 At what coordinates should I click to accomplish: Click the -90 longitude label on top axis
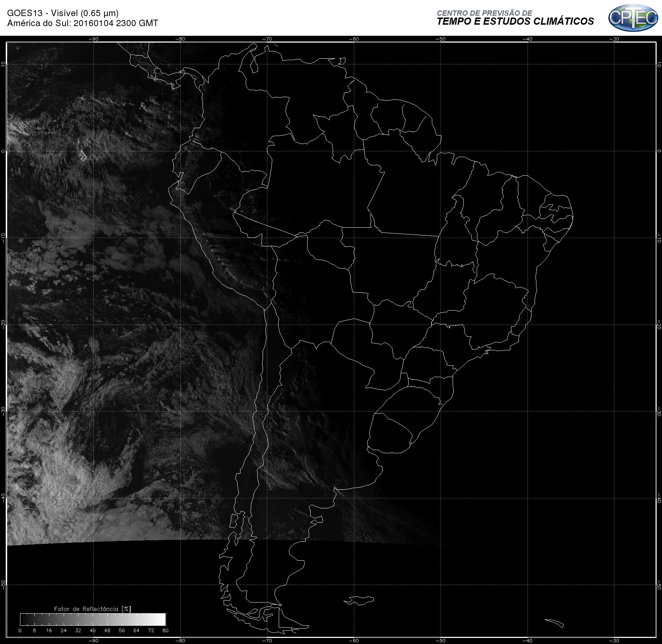coord(93,39)
